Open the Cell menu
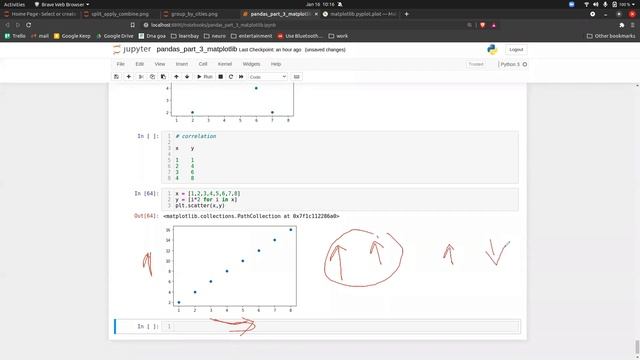Screen dimensions: 640x360 click(x=203, y=64)
